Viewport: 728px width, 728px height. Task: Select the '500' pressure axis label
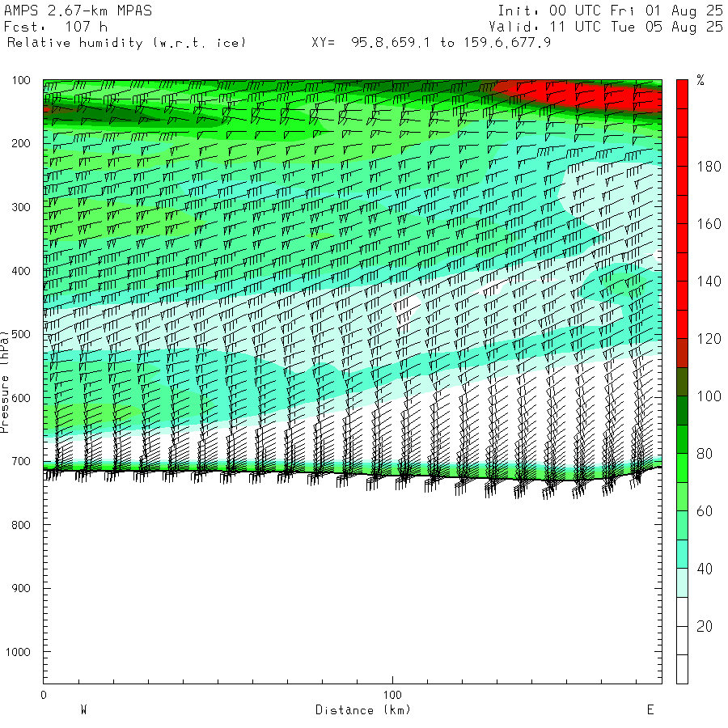pyautogui.click(x=21, y=334)
